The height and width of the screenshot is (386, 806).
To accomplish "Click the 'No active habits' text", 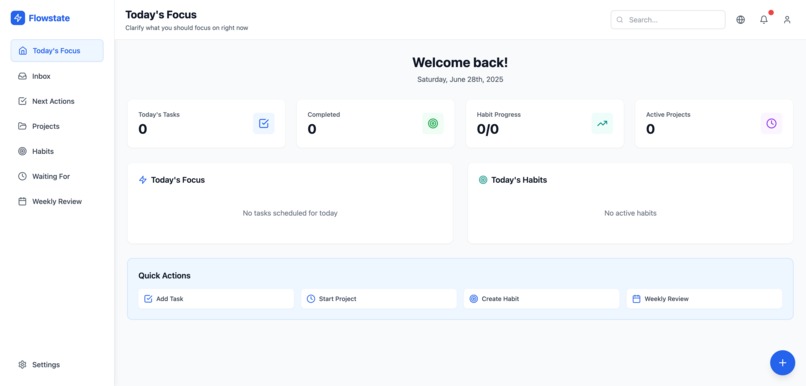I will (x=630, y=213).
